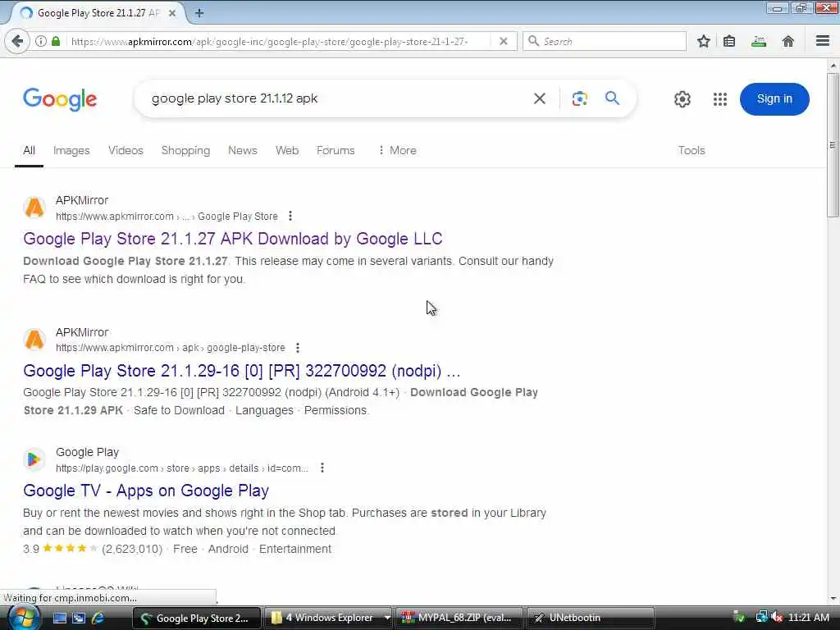Launch Internet Explorer from quick launch
The height and width of the screenshot is (630, 840).
98,619
